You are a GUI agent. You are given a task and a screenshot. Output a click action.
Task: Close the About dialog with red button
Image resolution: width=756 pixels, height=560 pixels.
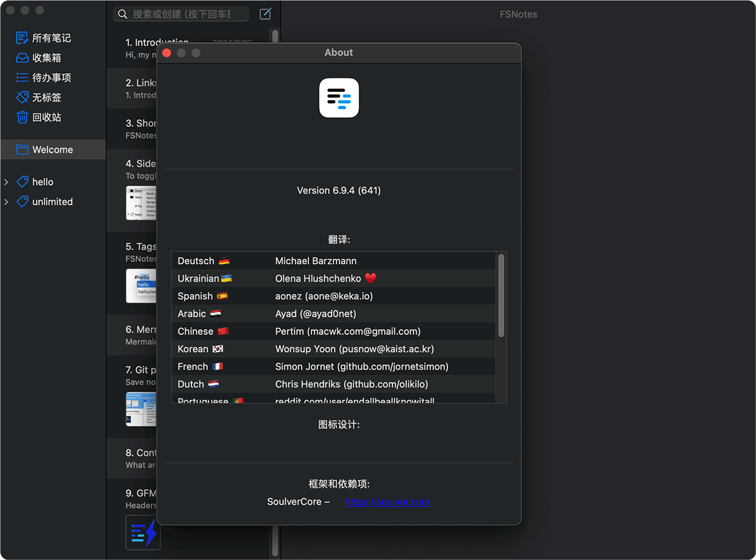(x=167, y=53)
